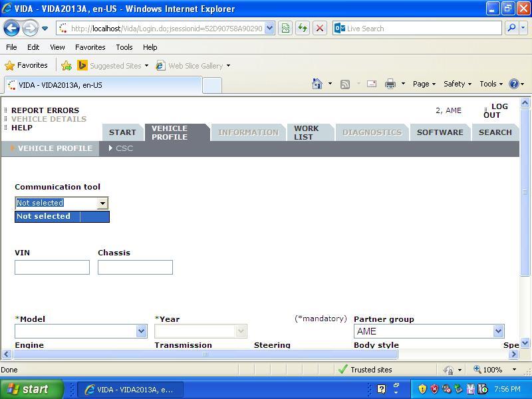Click the browser Back arrow button

pos(11,28)
